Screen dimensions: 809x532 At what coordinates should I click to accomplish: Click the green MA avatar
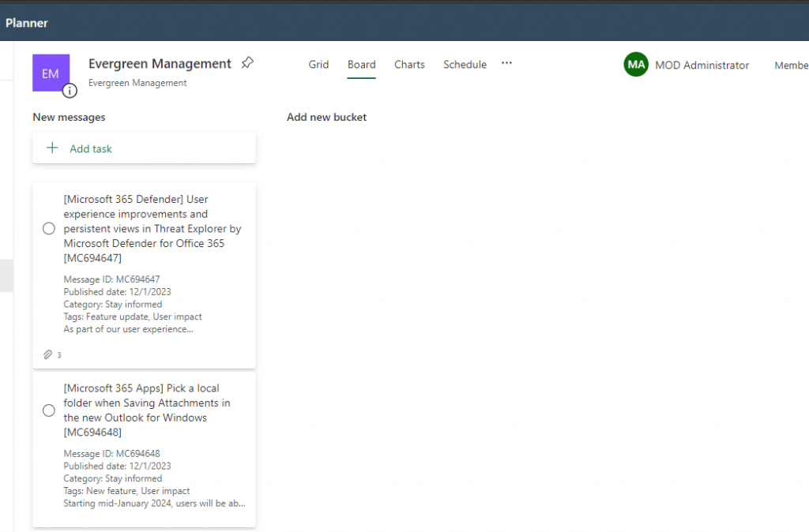click(x=636, y=65)
